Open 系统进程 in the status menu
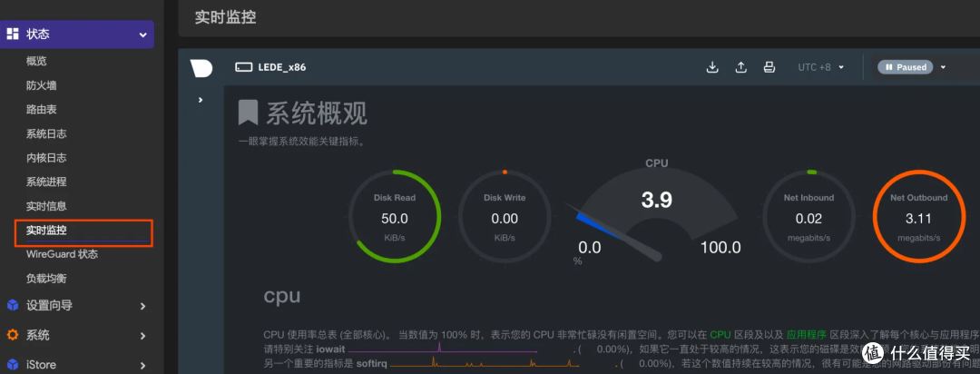The width and height of the screenshot is (980, 374). [46, 182]
